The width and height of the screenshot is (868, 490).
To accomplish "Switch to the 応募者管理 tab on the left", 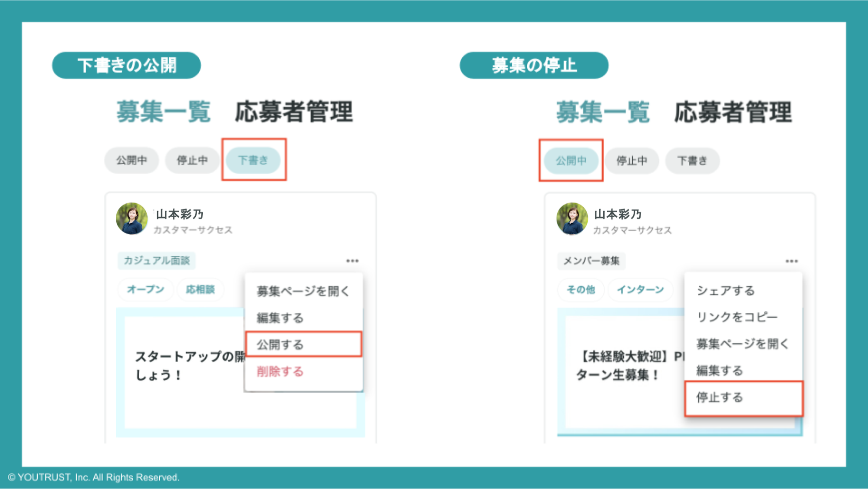I will [x=295, y=111].
